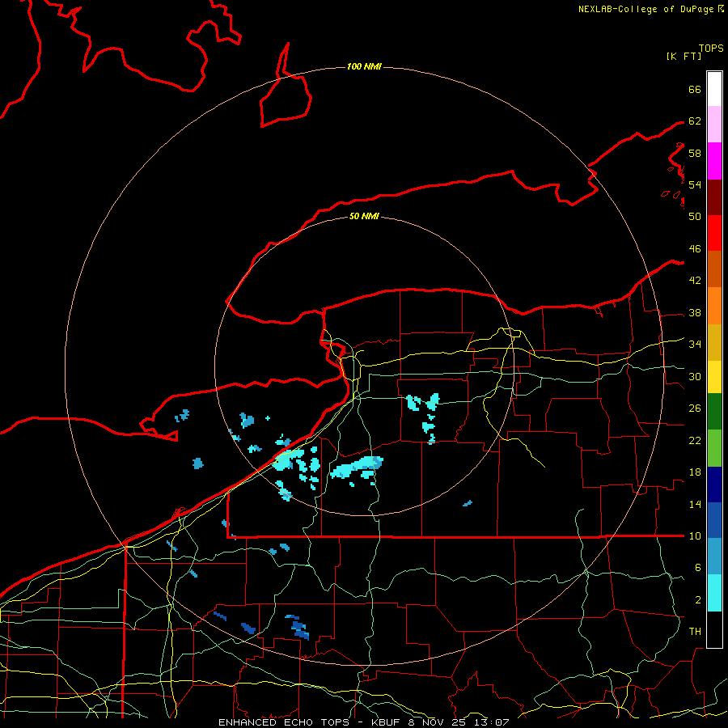The height and width of the screenshot is (728, 728).
Task: Click the legend value "46"
Action: [x=695, y=249]
